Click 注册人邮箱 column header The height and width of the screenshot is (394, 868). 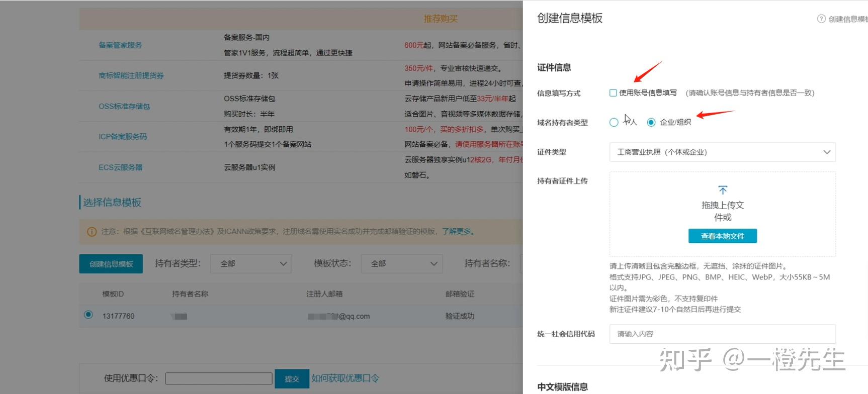tap(324, 294)
